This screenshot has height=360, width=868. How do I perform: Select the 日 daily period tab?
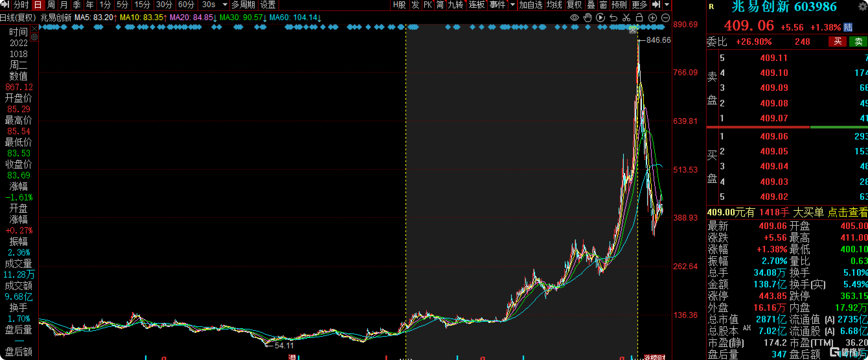tap(38, 5)
